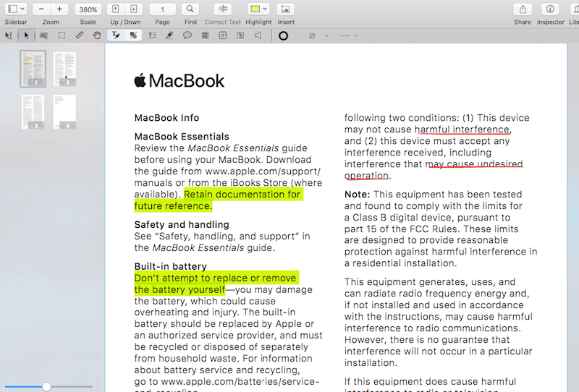Select page 1 thumbnail in sidebar
Screen dimensions: 579x392
[33, 69]
